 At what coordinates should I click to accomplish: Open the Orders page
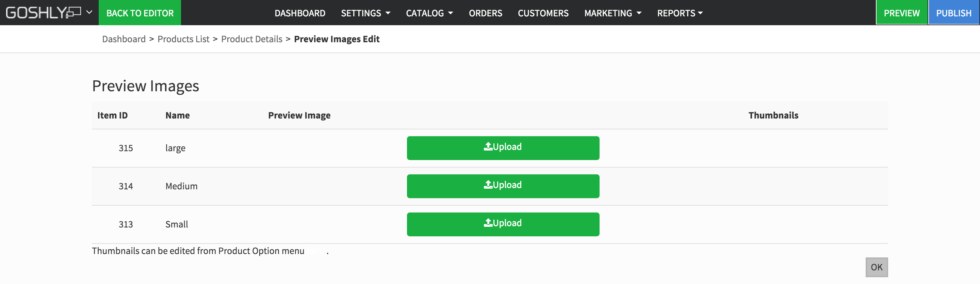[x=486, y=13]
